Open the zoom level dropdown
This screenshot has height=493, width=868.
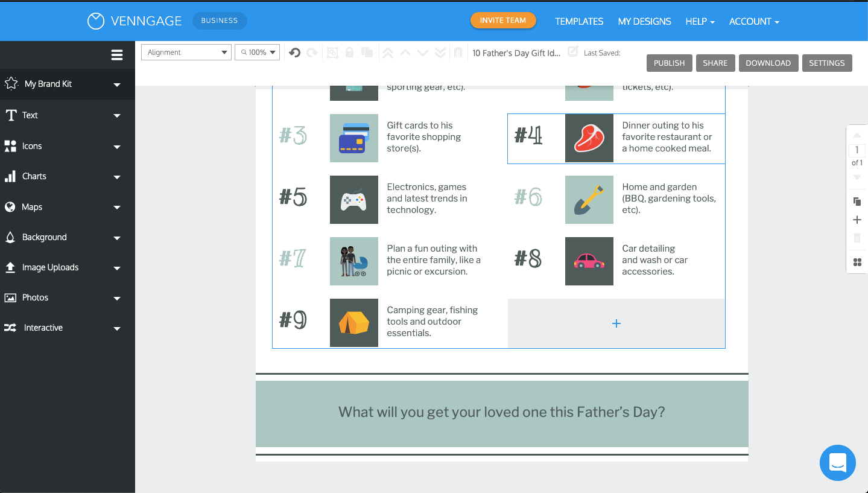tap(257, 52)
